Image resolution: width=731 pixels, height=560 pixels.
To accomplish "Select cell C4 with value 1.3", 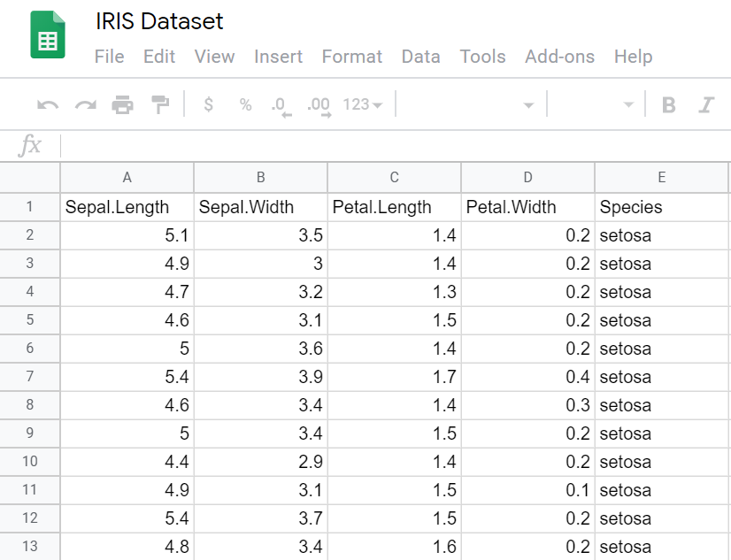I will click(x=395, y=292).
